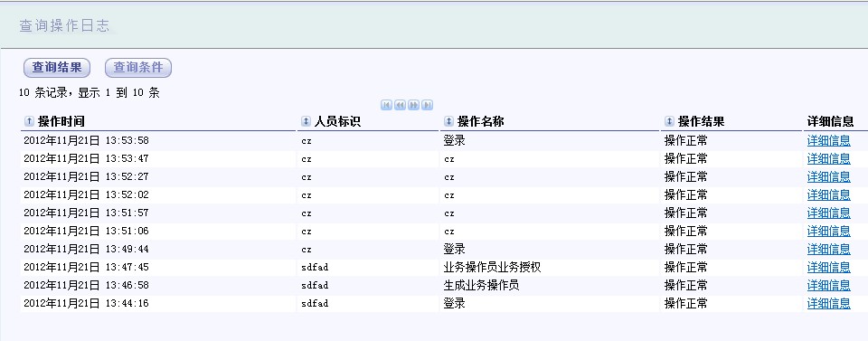Select timestamp 2012年11月21日 13:47:45
Image resolution: width=868 pixels, height=341 pixels.
pyautogui.click(x=87, y=268)
